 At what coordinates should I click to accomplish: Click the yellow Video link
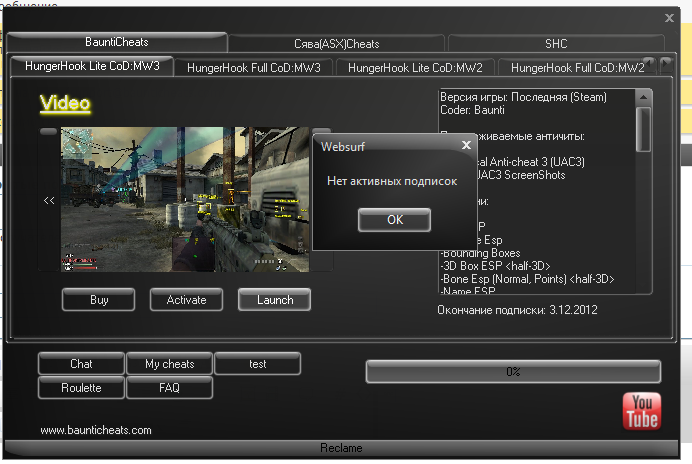tap(65, 103)
